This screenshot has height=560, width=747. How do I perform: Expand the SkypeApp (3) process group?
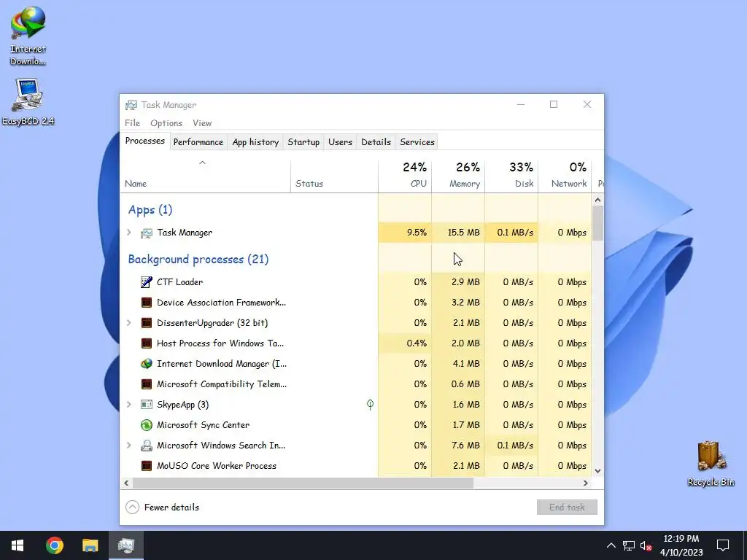pyautogui.click(x=128, y=404)
